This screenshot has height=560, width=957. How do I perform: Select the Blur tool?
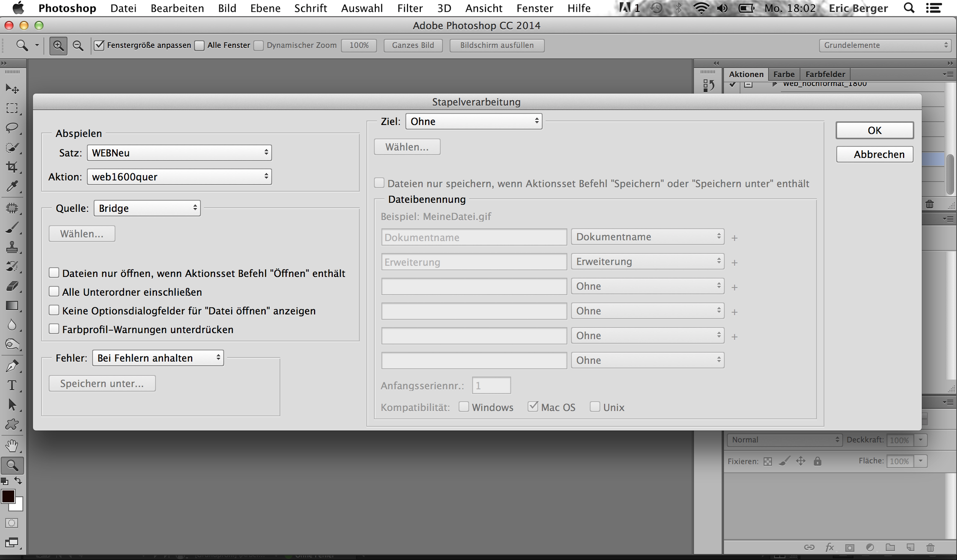coord(12,325)
